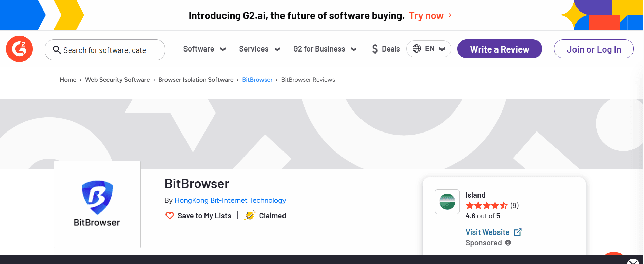Expand the Software menu chevron
This screenshot has height=264, width=644.
(x=223, y=49)
